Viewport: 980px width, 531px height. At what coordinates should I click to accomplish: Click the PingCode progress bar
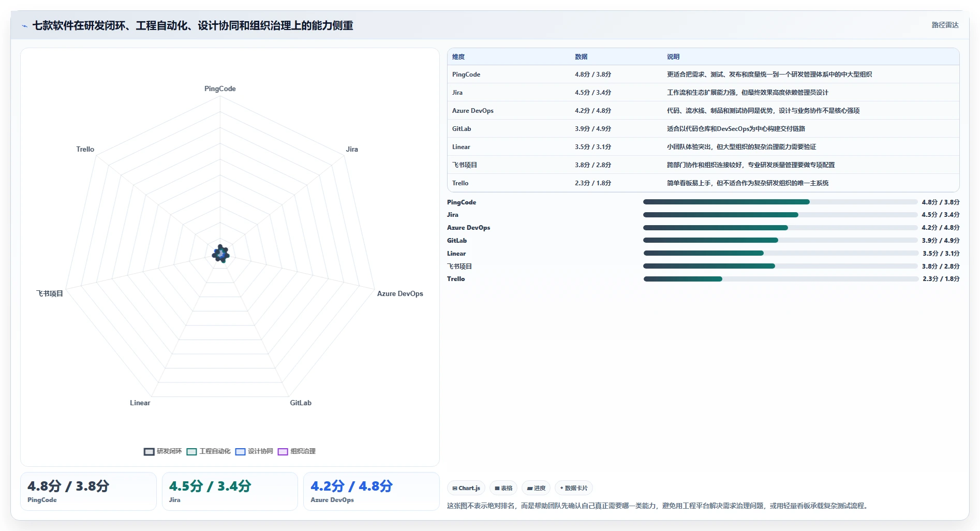click(x=780, y=202)
